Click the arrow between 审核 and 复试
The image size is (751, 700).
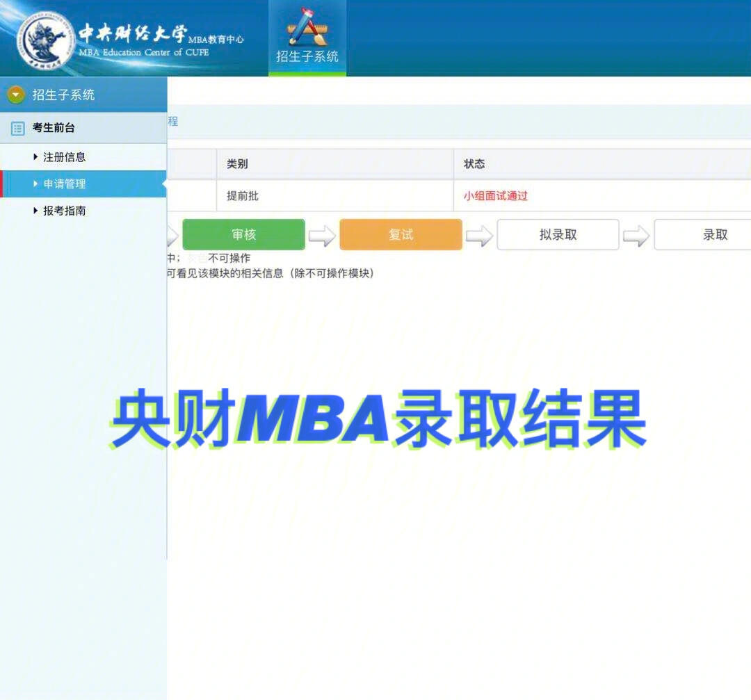click(x=323, y=236)
